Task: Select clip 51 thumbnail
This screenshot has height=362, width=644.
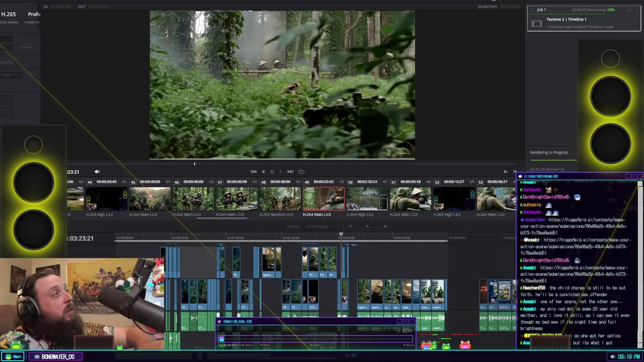Action: click(410, 199)
